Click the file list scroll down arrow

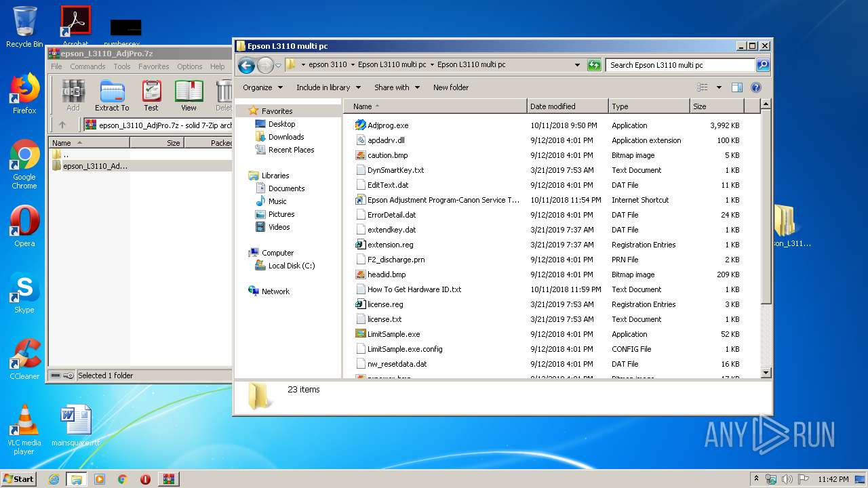pos(766,372)
